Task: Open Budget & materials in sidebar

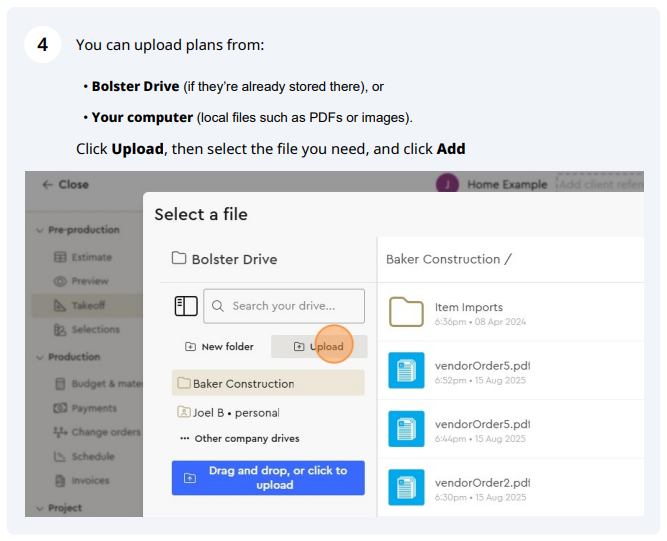Action: tap(99, 384)
